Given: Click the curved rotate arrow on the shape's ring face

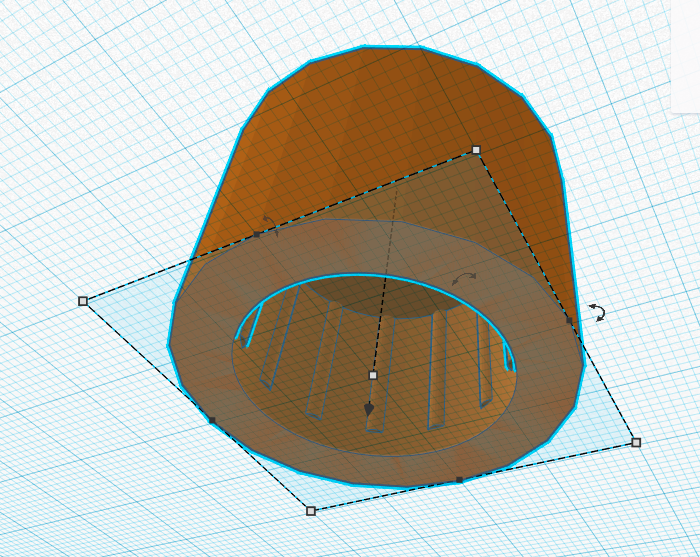Looking at the screenshot, I should coord(464,279).
